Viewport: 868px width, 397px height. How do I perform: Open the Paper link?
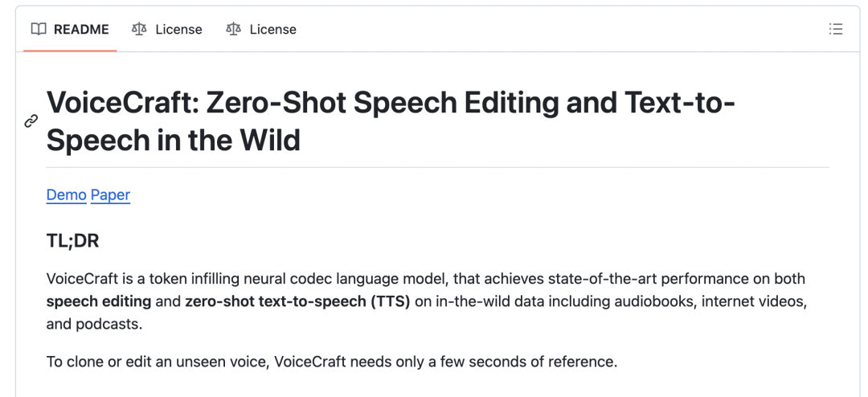pyautogui.click(x=110, y=195)
